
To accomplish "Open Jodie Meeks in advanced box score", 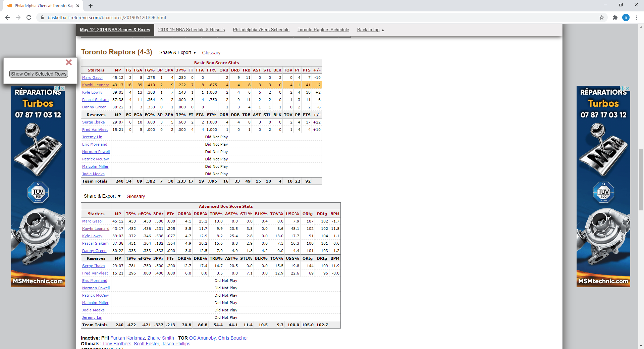I will 93,310.
